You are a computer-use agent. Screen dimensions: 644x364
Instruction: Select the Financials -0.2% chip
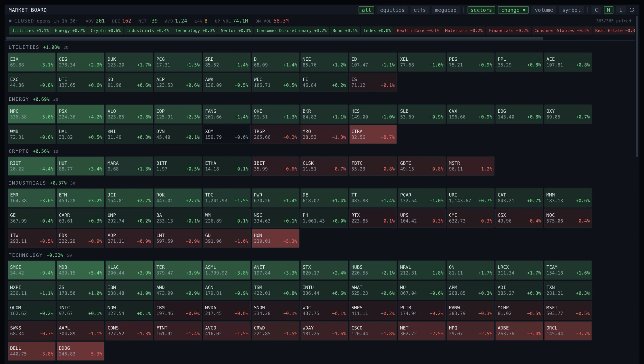coord(508,30)
